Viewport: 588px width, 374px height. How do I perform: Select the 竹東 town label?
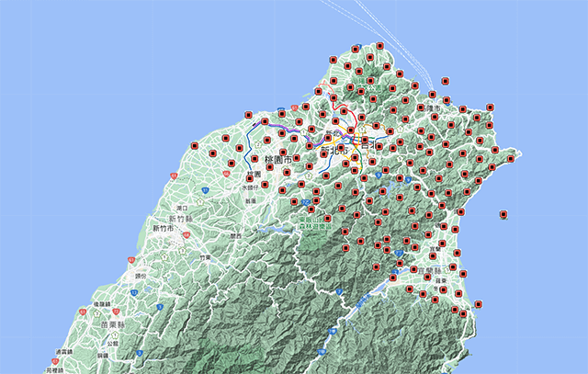(x=203, y=258)
